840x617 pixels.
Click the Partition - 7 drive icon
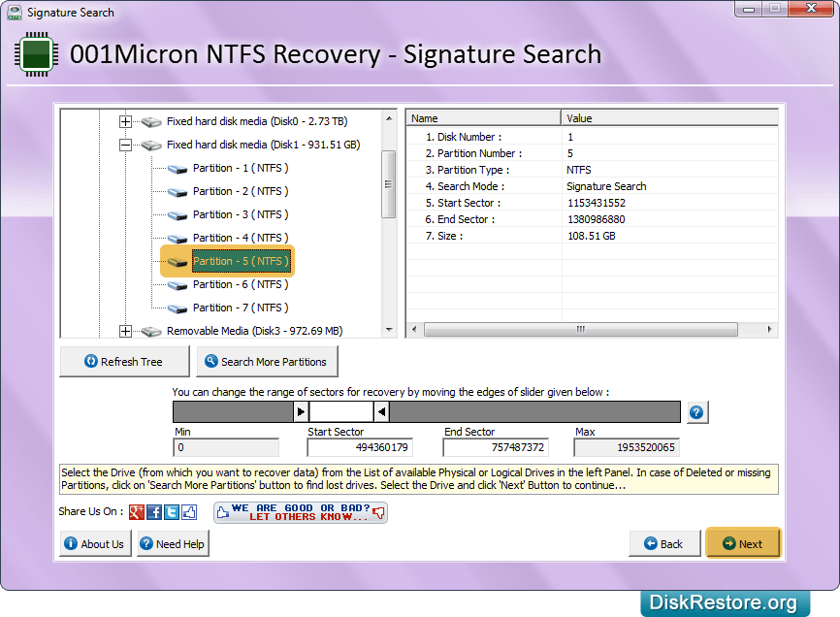coord(178,308)
